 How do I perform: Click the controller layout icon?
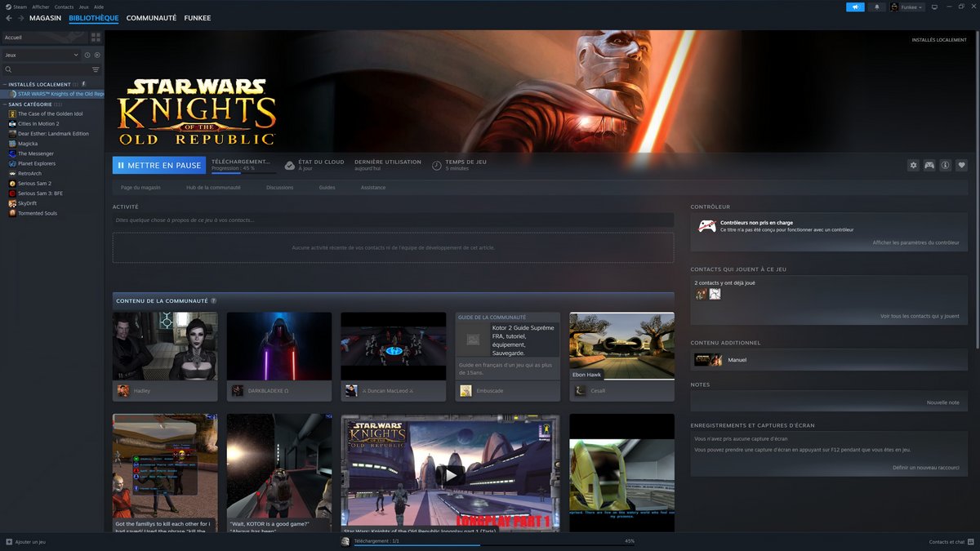coord(929,165)
